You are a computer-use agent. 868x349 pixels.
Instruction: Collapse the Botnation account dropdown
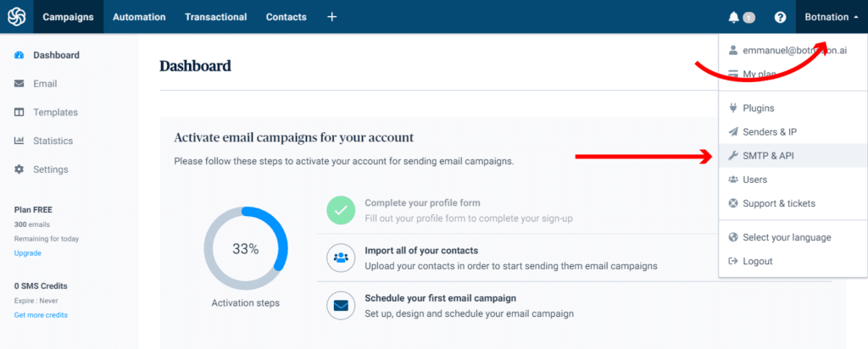pos(832,17)
